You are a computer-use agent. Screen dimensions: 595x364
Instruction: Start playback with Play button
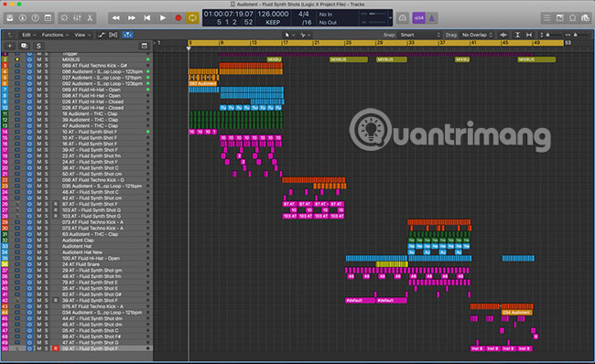click(162, 17)
